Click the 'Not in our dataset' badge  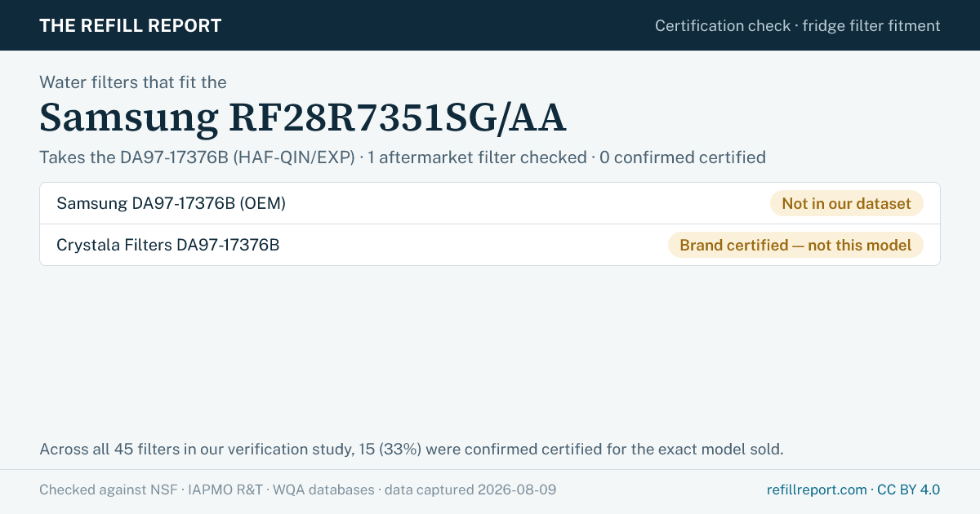846,203
